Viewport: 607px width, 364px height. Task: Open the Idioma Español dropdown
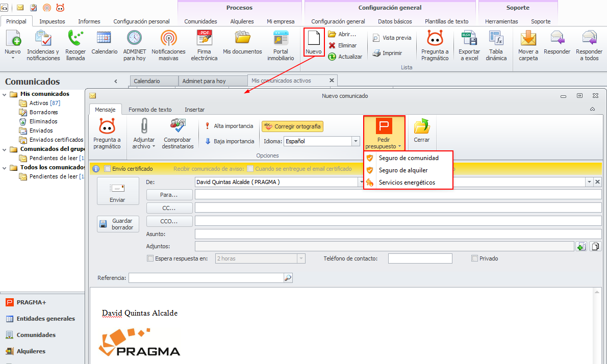coord(356,141)
